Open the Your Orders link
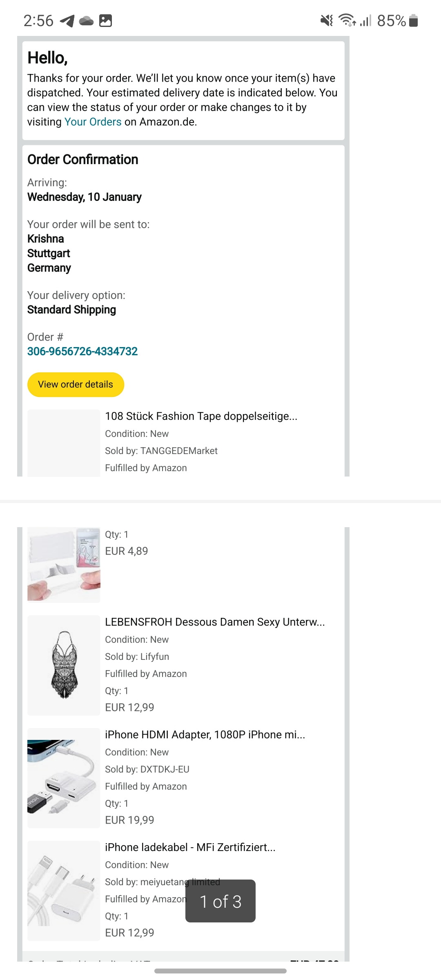Screen dimensions: 441x980 (x=93, y=122)
